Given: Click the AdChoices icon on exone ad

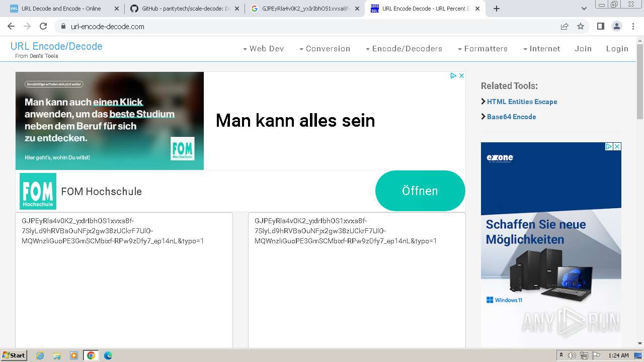Looking at the screenshot, I should (609, 146).
